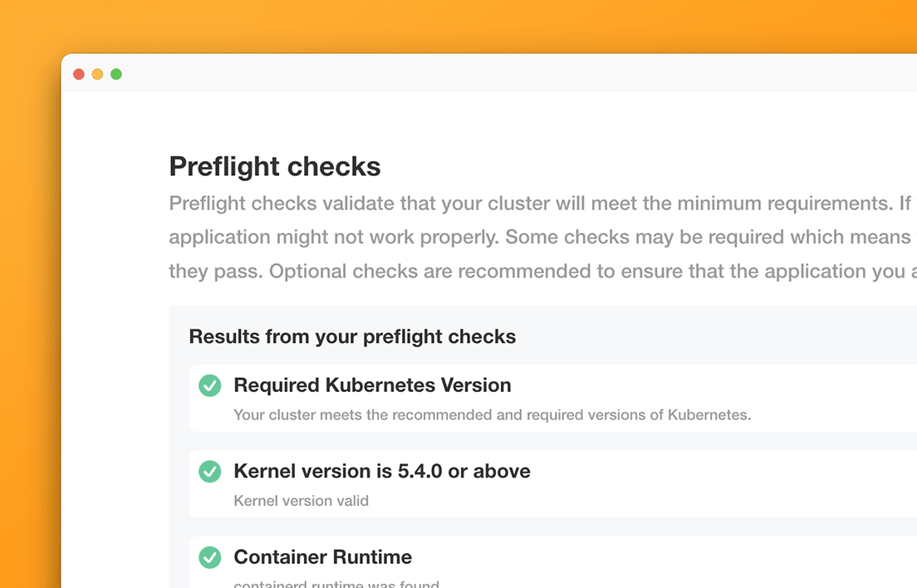Select the Container Runtime check title
917x588 pixels.
point(322,557)
